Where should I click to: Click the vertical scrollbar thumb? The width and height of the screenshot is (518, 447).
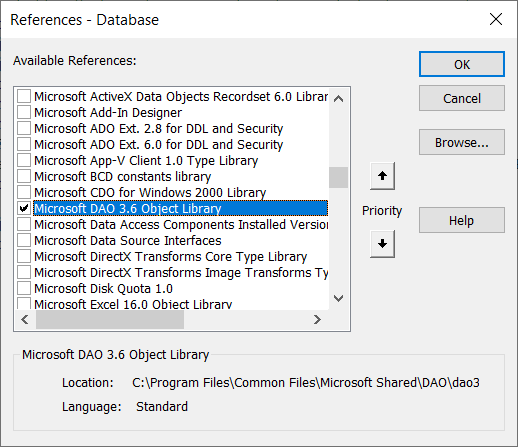point(338,177)
